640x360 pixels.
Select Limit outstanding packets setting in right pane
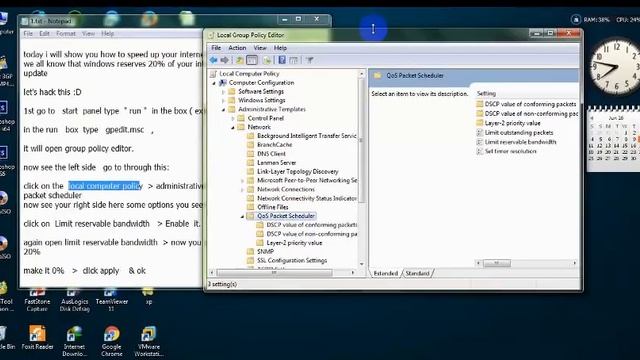(x=514, y=133)
